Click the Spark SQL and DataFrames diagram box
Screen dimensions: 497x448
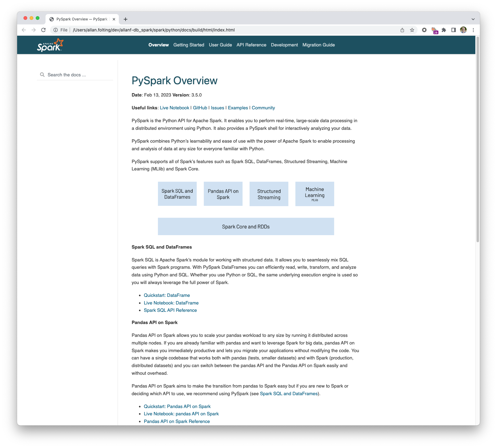point(177,194)
